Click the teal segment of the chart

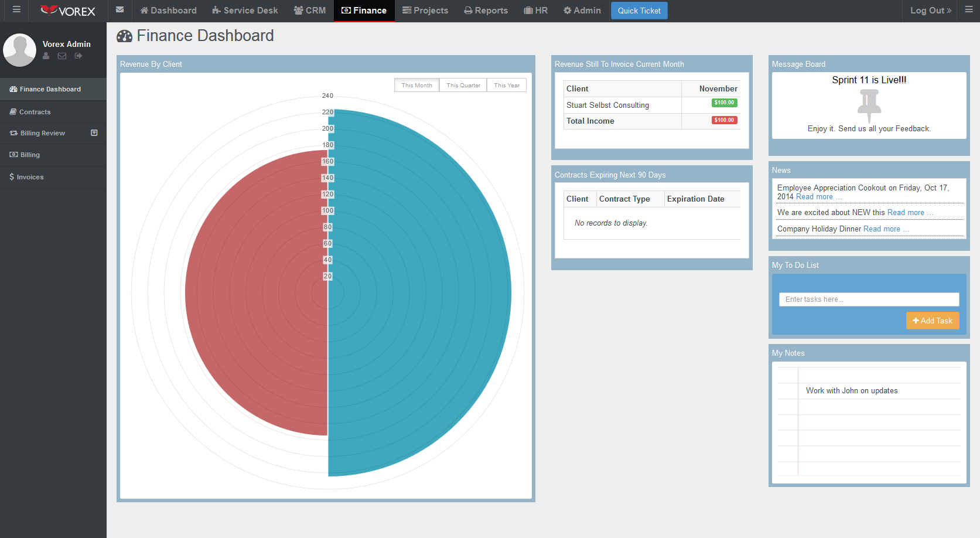tap(419, 293)
